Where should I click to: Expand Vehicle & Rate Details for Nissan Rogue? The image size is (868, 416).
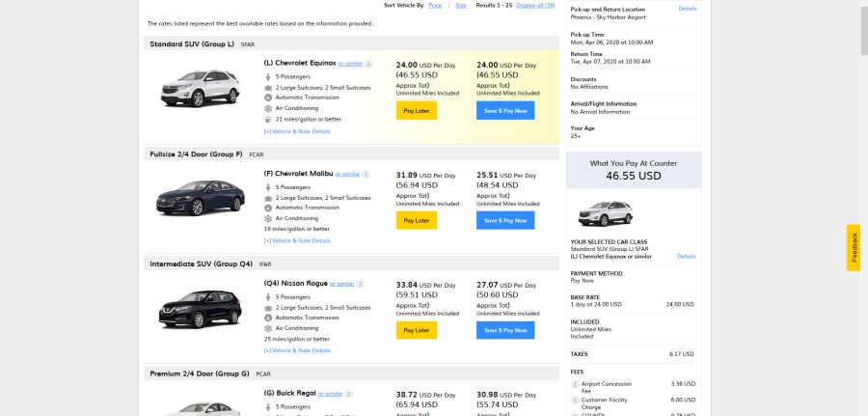click(297, 350)
